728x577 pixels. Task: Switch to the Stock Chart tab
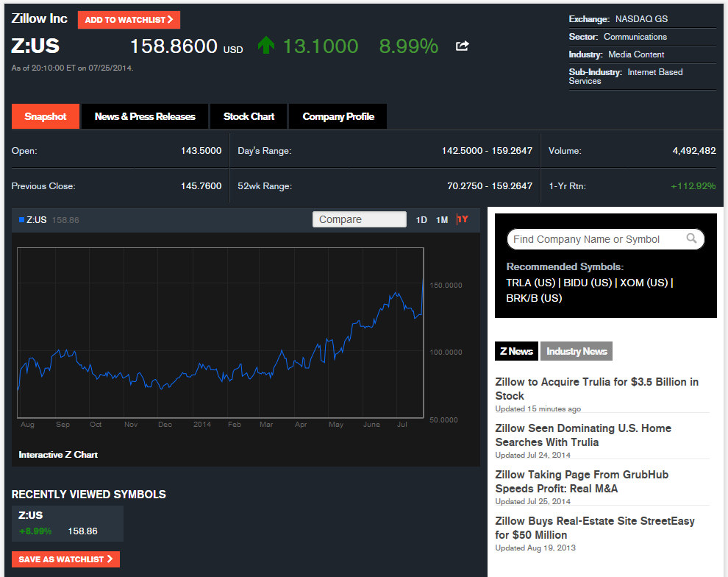[x=249, y=116]
